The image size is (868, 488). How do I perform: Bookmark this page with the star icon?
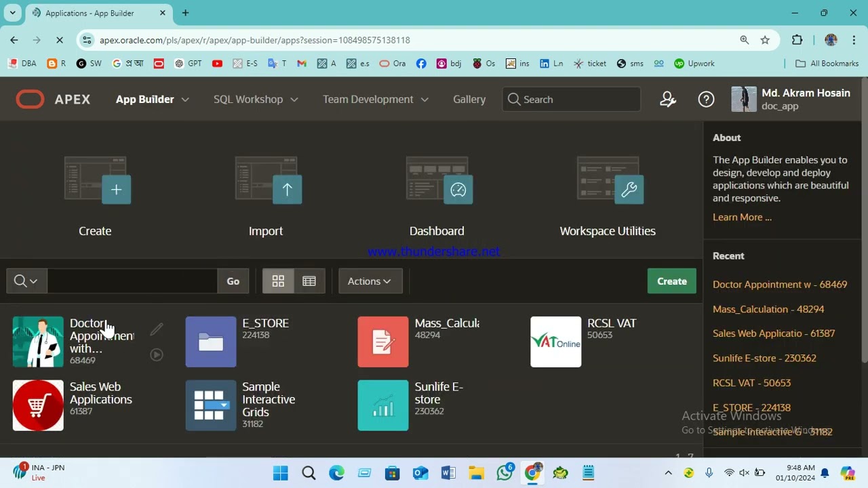click(765, 40)
